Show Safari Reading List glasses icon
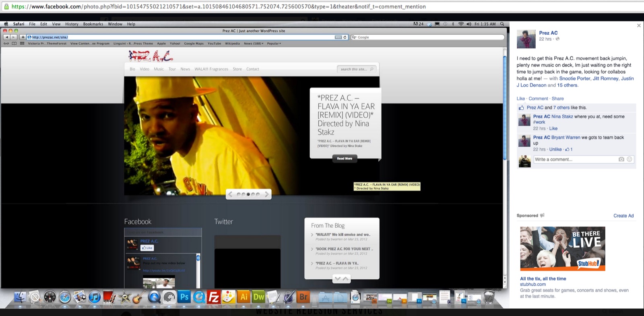Screen dimensions: 644x316 coord(6,44)
